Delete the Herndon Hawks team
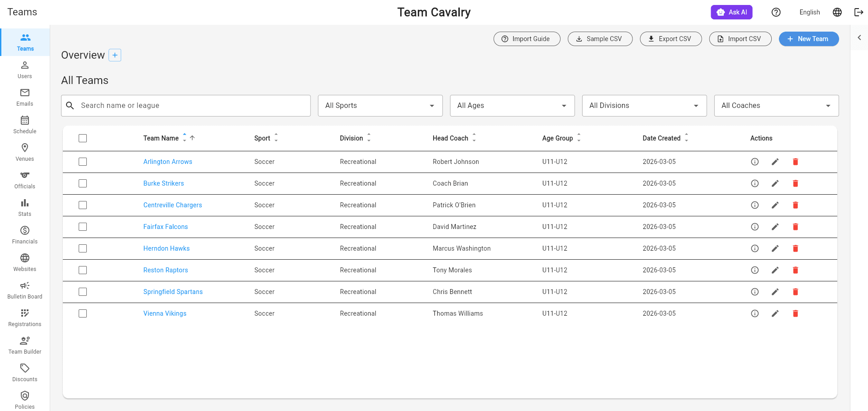 [x=795, y=248]
